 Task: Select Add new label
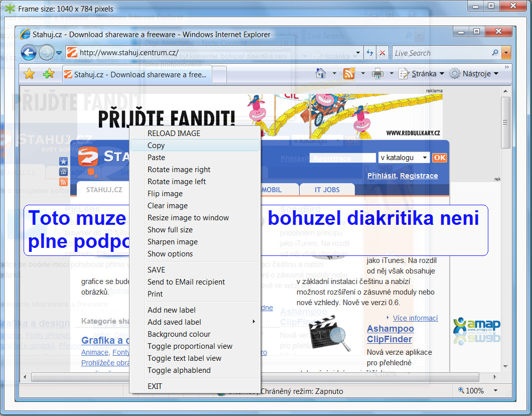195,310
